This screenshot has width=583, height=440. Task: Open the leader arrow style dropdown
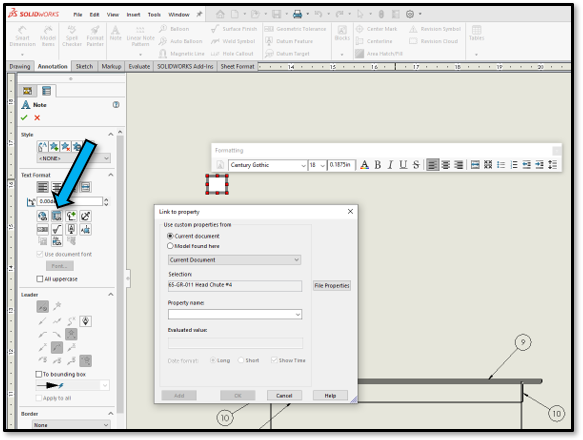tap(72, 385)
